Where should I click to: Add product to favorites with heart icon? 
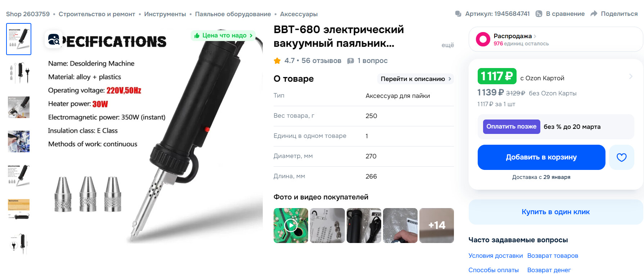[x=621, y=157]
